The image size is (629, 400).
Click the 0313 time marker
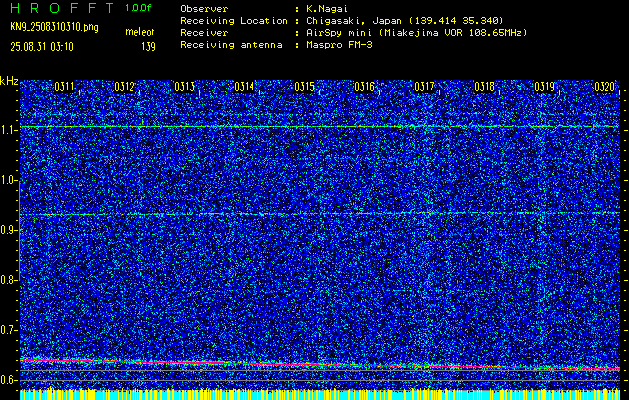coord(185,87)
